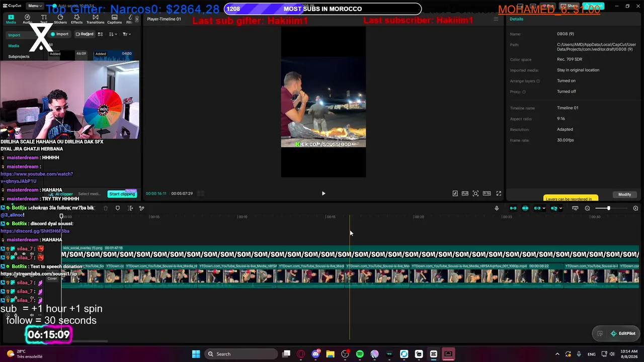This screenshot has height=362, width=644.
Task: Adjust the timeline zoom slider
Action: 608,208
